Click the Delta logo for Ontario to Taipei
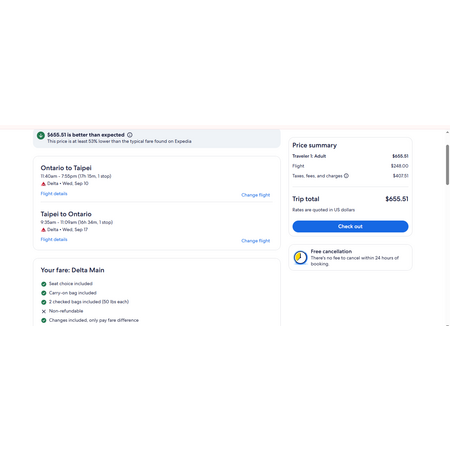The image size is (450, 450). [x=43, y=184]
